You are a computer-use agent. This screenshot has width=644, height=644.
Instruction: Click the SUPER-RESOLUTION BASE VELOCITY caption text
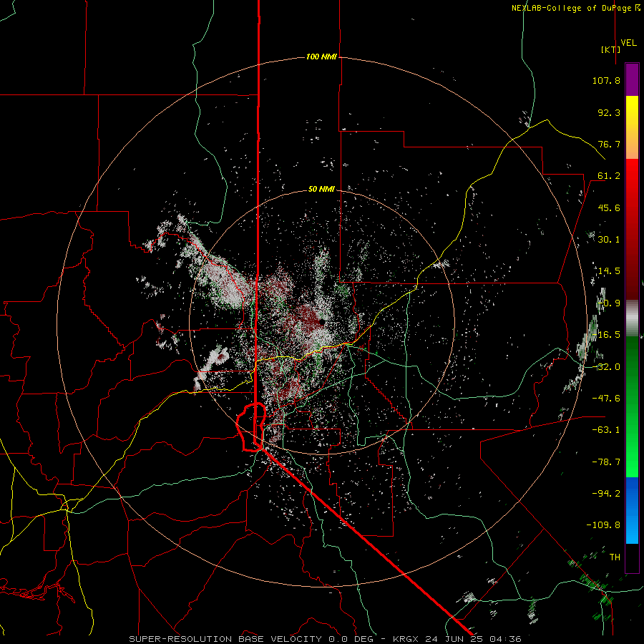(x=225, y=639)
